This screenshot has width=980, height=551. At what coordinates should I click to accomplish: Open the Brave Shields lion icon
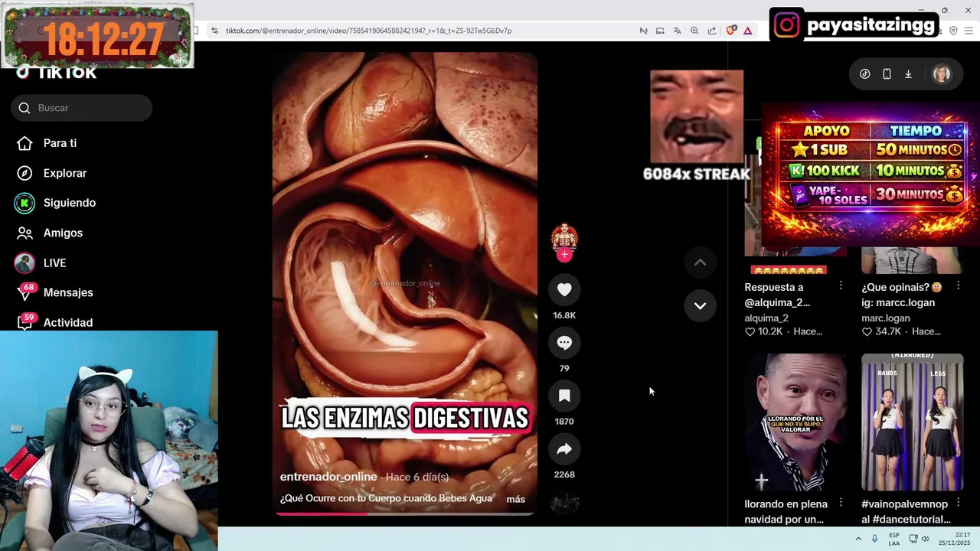click(731, 31)
